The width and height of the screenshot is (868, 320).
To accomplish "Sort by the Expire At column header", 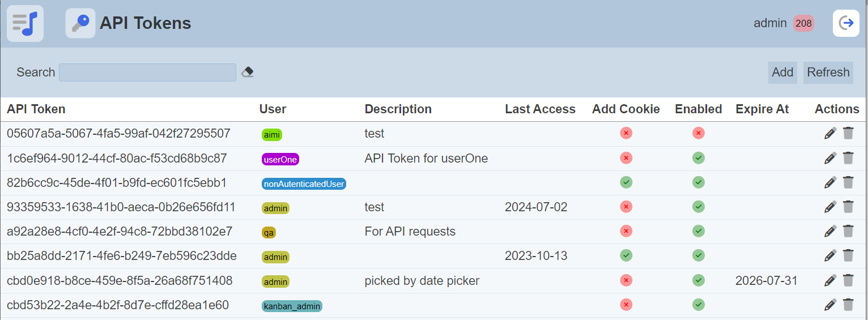I will click(x=762, y=109).
